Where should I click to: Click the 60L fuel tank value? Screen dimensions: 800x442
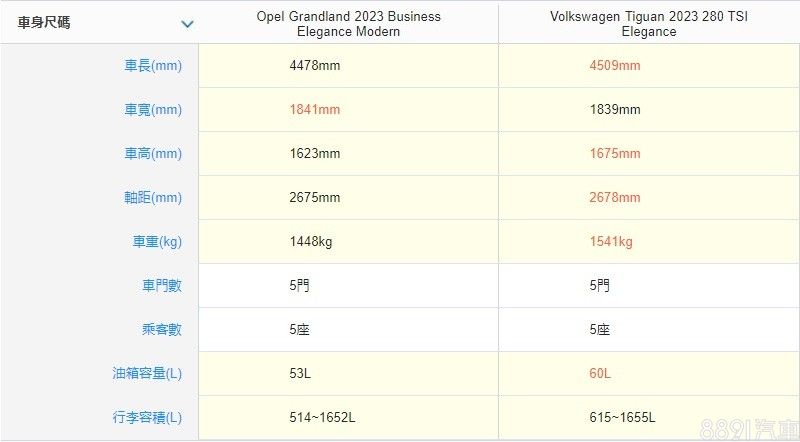tap(600, 374)
